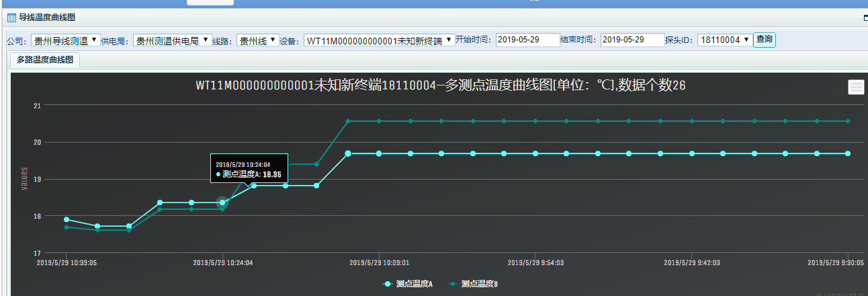Click the panel maximize icon at top right

(x=865, y=18)
